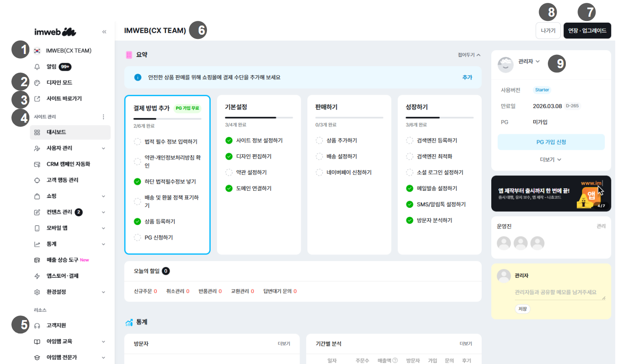
Task: Expand the 사용자 관리 submenu chevron
Action: 103,149
